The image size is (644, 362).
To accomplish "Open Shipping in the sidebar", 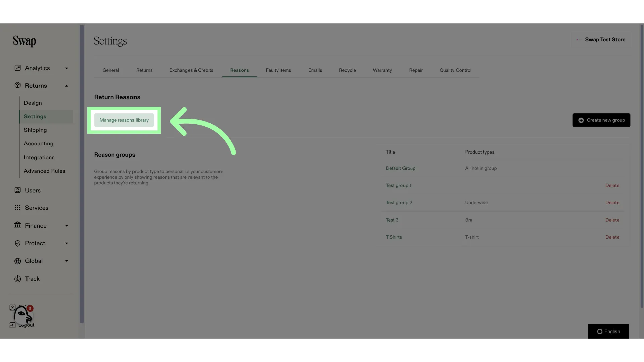I will pos(35,130).
